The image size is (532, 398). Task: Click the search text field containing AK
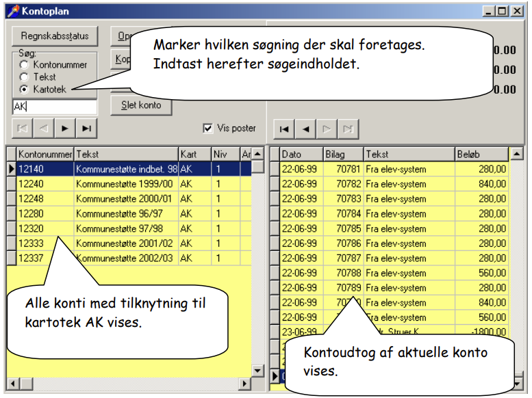tap(55, 107)
